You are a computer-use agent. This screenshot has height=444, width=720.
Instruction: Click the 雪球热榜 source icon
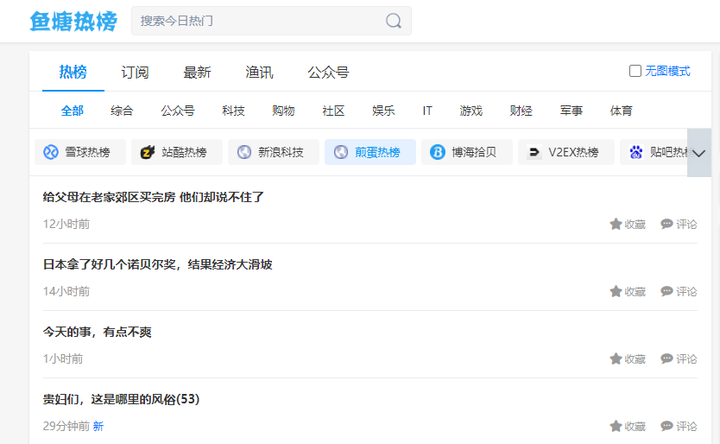point(51,153)
